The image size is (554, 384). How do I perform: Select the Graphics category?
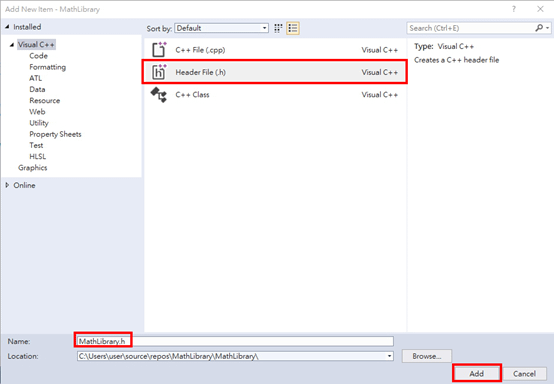point(33,168)
